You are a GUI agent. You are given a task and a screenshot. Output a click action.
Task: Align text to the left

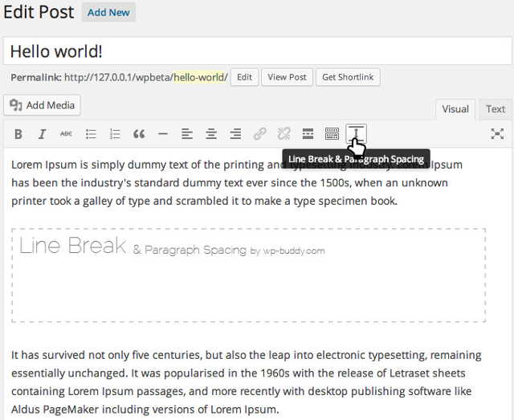187,134
